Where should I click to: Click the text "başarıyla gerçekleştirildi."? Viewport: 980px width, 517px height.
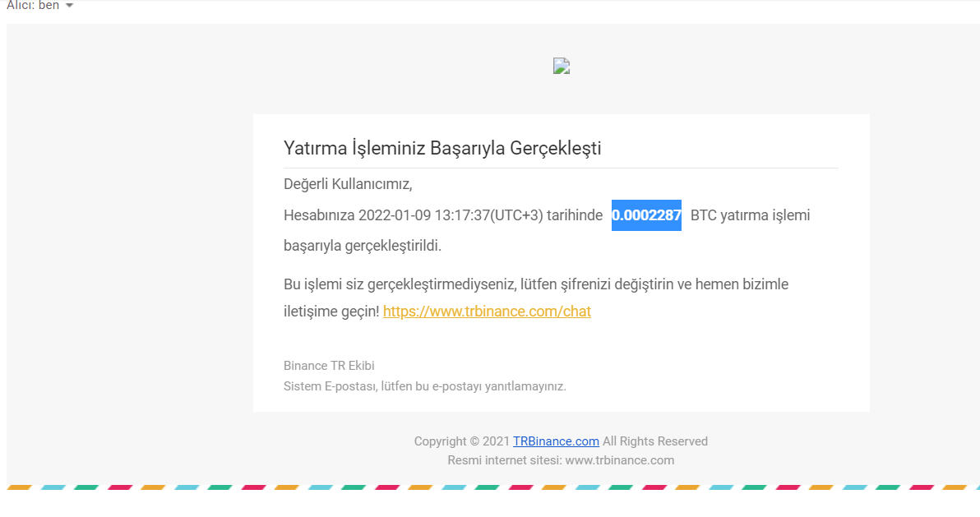[x=363, y=246]
